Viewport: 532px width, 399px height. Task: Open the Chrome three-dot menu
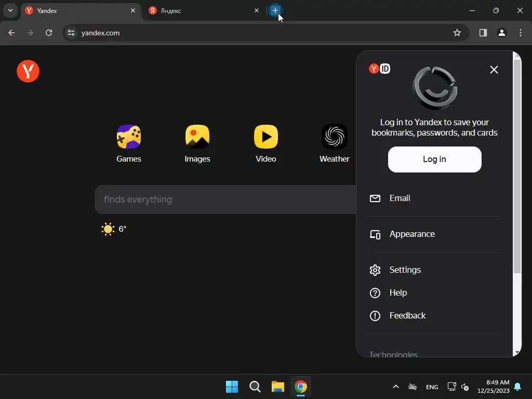point(521,33)
